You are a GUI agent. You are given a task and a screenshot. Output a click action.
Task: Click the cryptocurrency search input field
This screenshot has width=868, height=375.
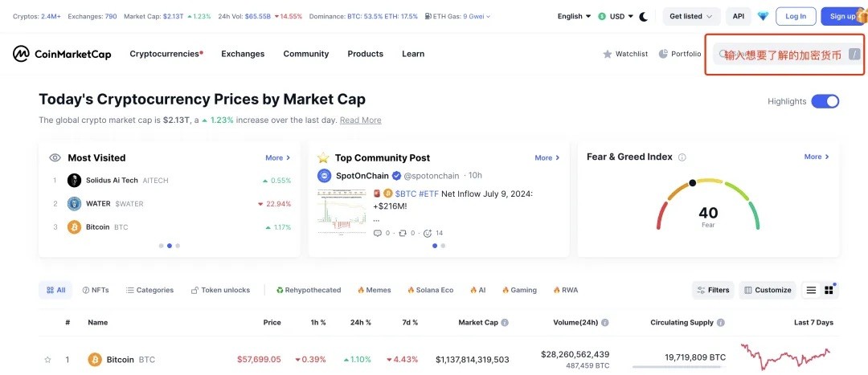[x=788, y=55]
